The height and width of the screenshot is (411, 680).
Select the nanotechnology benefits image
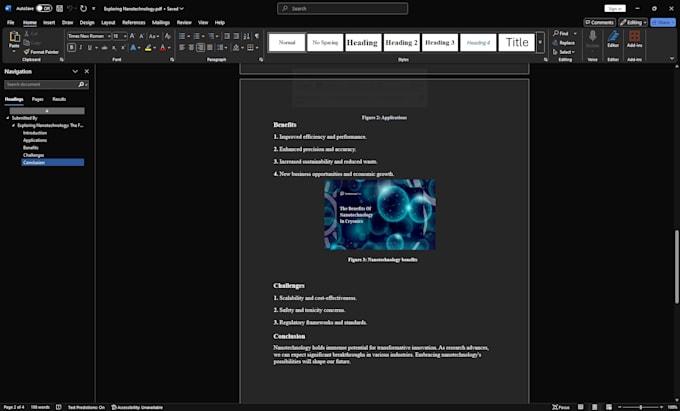click(x=380, y=215)
